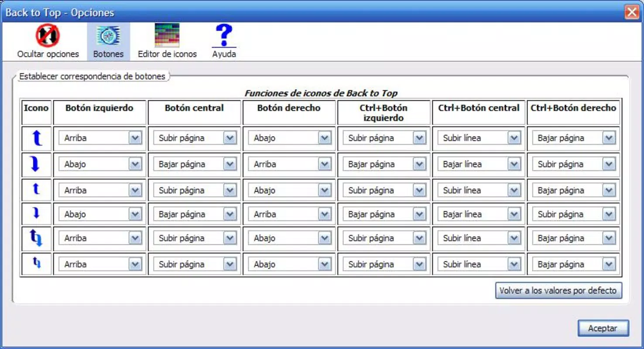
Task: Click the large down-arrow icon in second row
Action: 35,164
